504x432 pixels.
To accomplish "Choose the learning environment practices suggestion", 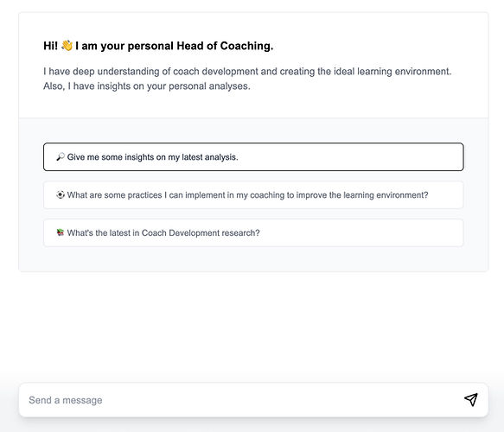I will coord(253,194).
